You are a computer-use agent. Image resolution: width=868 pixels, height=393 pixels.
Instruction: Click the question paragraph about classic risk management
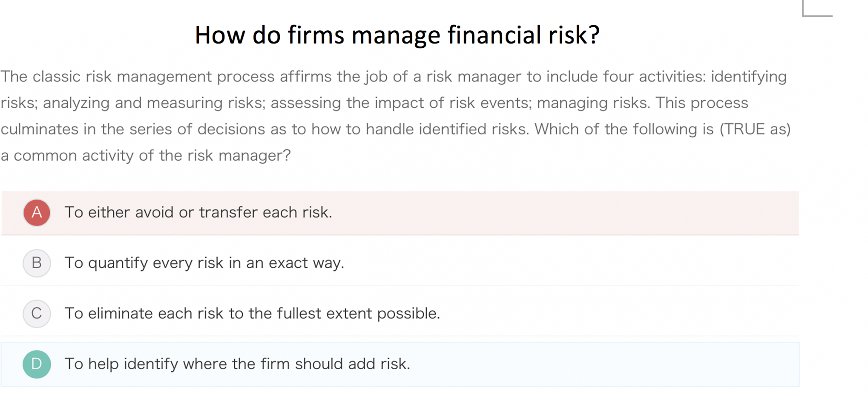coord(396,116)
